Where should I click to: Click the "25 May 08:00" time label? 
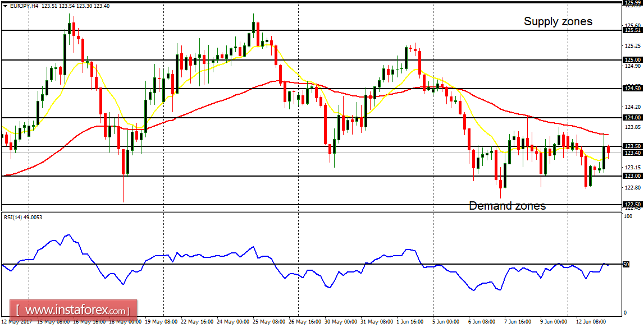pyautogui.click(x=268, y=322)
